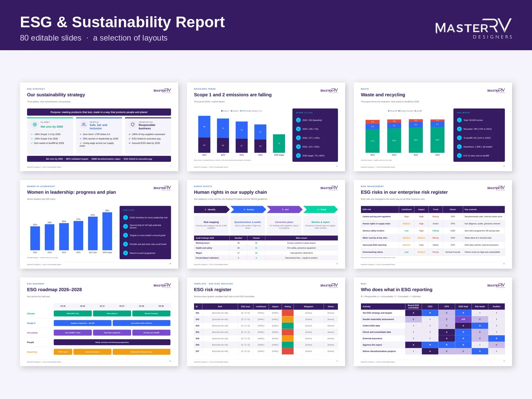Screen dimensions: 532x399
Task: Click the green 2030 target bar in emissions chart
Action: pos(279,144)
